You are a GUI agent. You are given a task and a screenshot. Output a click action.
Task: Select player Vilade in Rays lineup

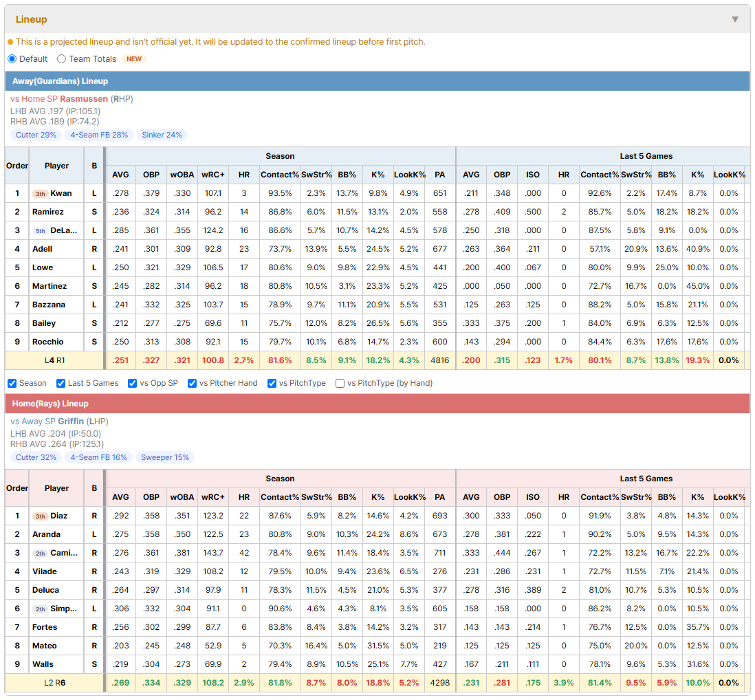point(44,571)
